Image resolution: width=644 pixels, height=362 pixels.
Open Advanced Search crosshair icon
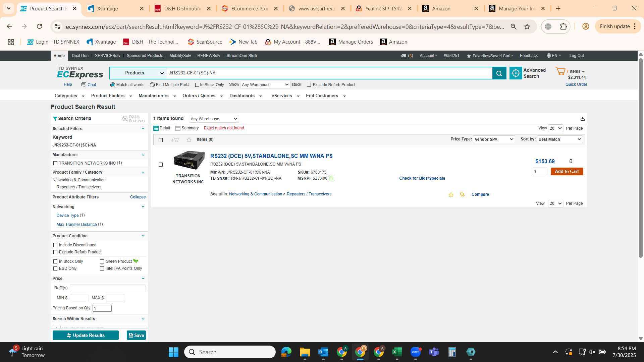pos(516,73)
